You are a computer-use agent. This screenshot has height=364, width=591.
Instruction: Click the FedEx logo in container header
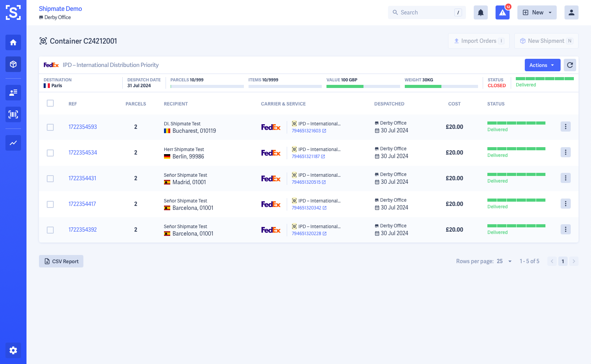(x=51, y=65)
